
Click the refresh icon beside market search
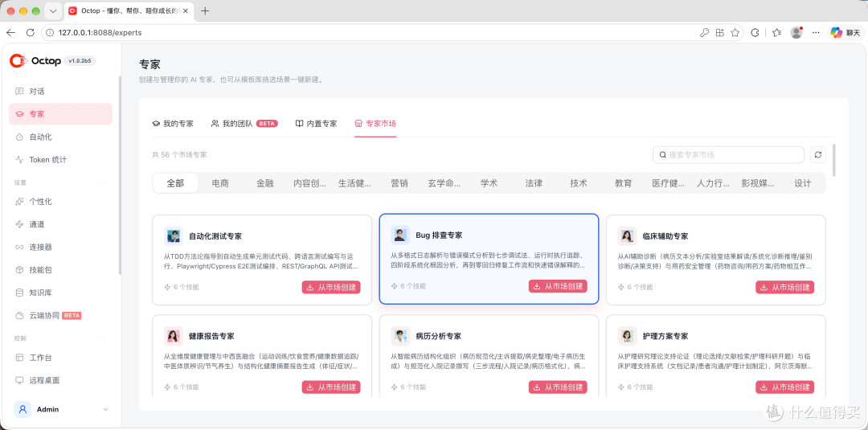(x=818, y=155)
